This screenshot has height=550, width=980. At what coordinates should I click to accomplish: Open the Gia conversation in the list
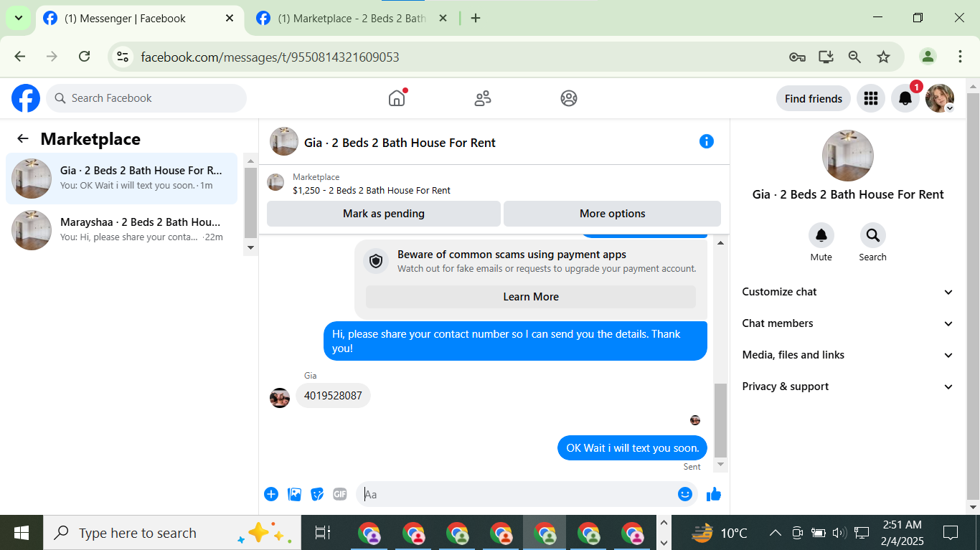121,179
